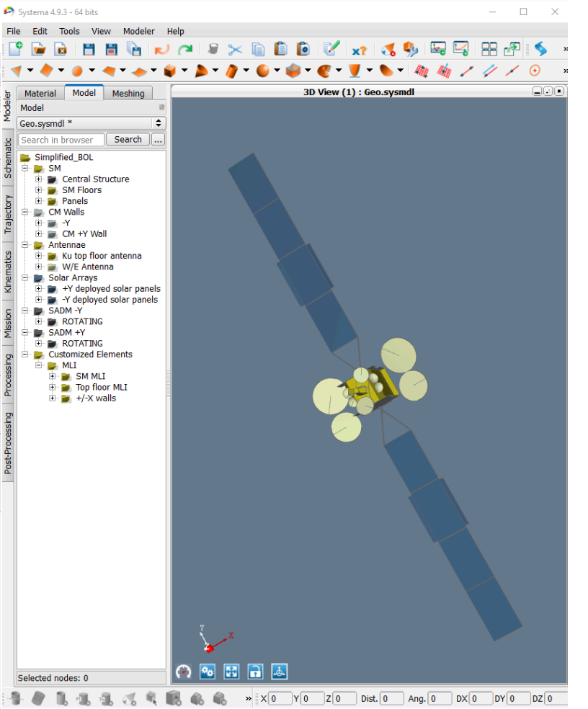Open sphere shape dropdown arrow
588x709 pixels.
coord(277,70)
